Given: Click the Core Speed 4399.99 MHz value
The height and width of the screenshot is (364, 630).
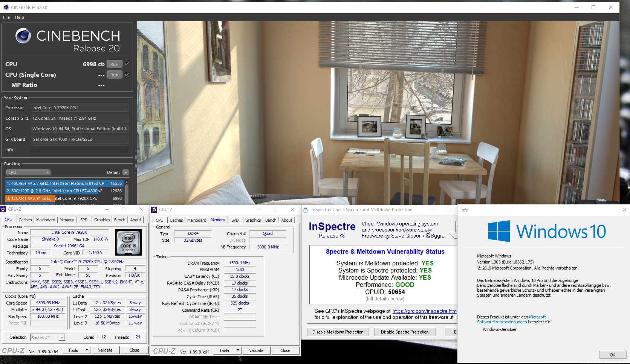Looking at the screenshot, I should (x=48, y=303).
